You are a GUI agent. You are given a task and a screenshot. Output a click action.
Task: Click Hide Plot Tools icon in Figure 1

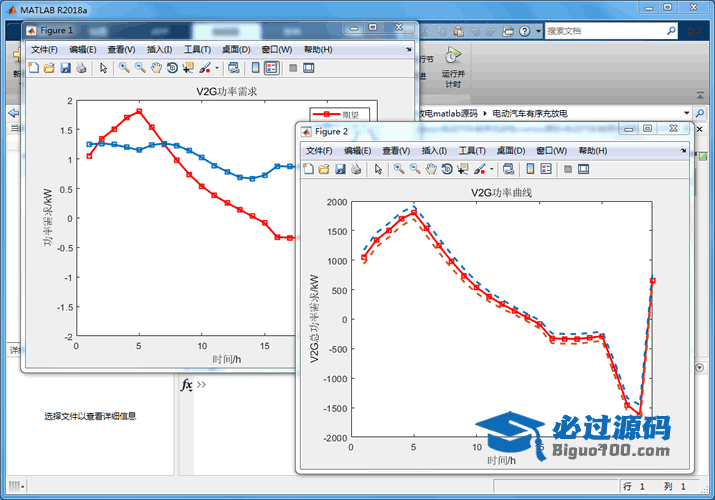293,68
